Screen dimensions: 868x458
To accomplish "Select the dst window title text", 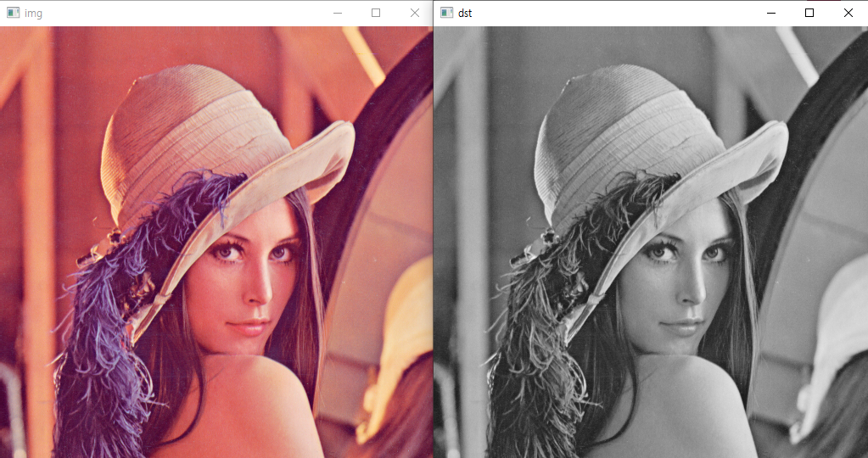I will [465, 14].
